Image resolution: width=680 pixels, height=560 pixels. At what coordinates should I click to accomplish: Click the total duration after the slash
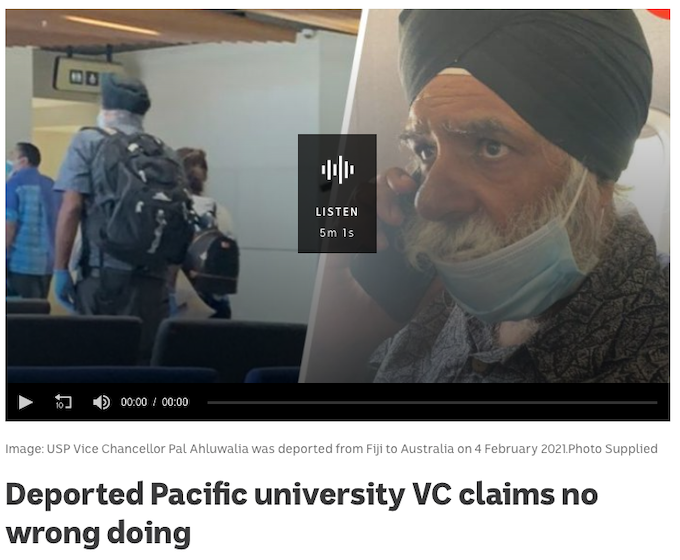[x=175, y=402]
